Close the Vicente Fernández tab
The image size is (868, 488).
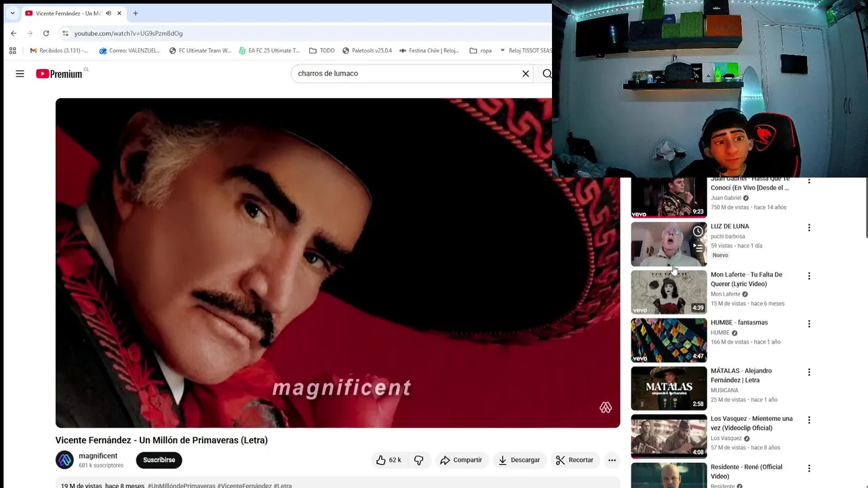[x=119, y=13]
